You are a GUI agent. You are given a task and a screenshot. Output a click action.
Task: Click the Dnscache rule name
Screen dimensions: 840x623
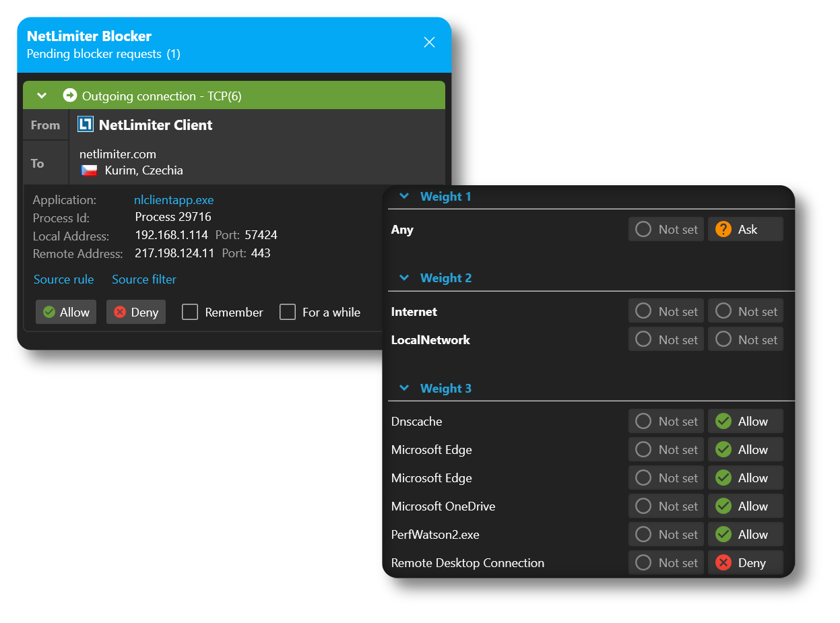click(417, 422)
